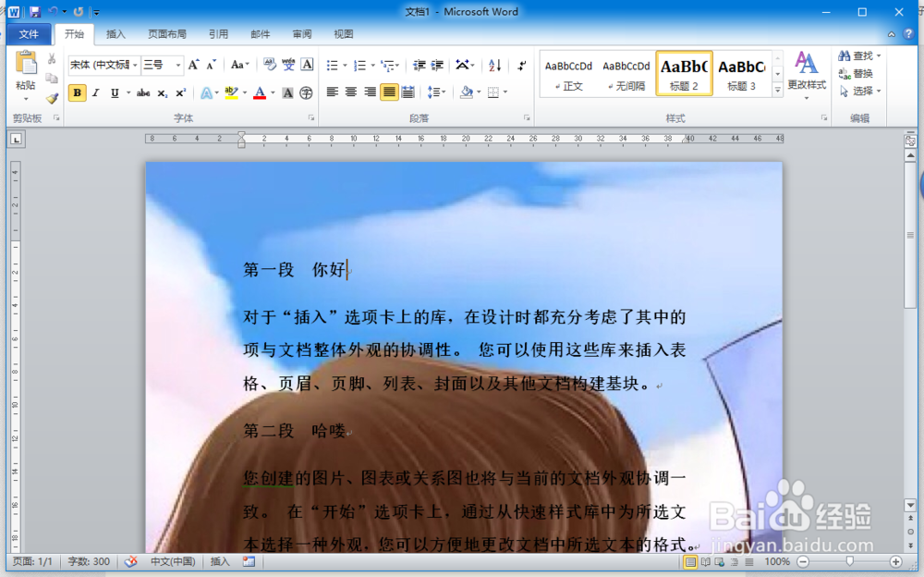Click the redo icon in quick access toolbar

click(78, 11)
